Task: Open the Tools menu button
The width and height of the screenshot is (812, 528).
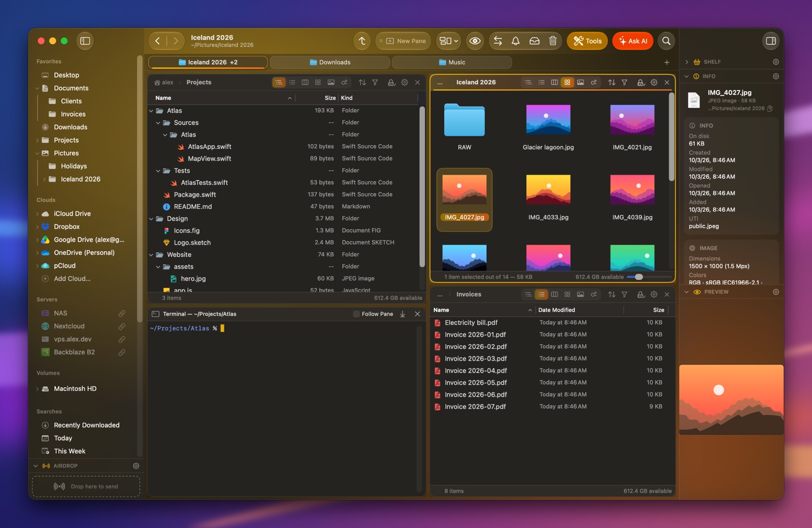Action: (587, 41)
